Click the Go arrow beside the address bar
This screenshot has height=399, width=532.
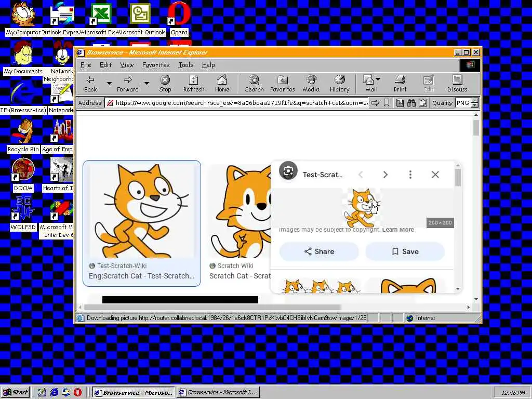(x=375, y=103)
